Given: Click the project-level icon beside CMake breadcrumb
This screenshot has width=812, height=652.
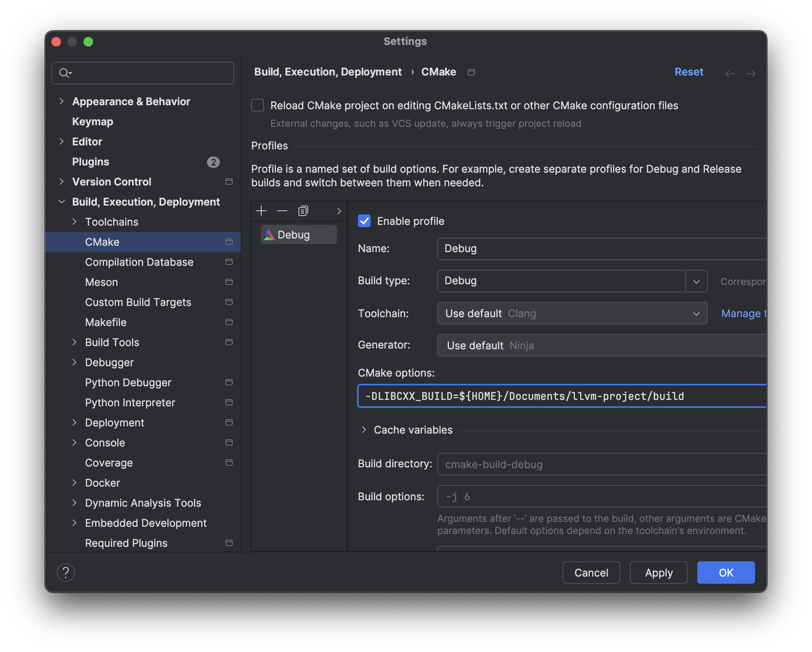Looking at the screenshot, I should [x=471, y=72].
